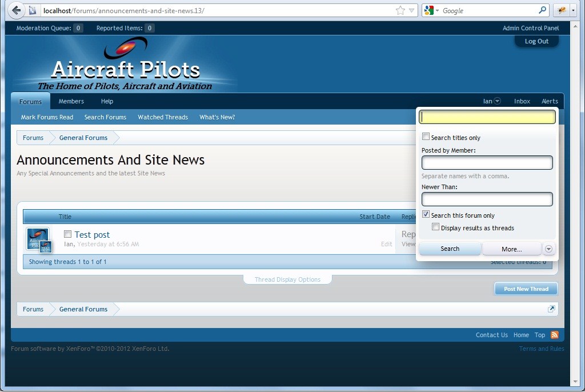Image resolution: width=585 pixels, height=392 pixels.
Task: Uncheck Search this forum only
Action: click(426, 214)
